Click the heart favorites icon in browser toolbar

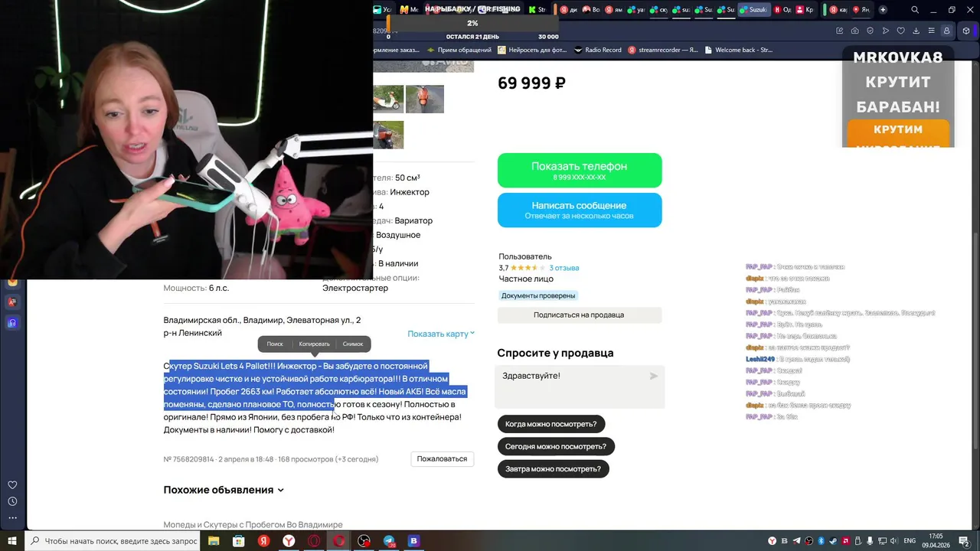pyautogui.click(x=901, y=31)
